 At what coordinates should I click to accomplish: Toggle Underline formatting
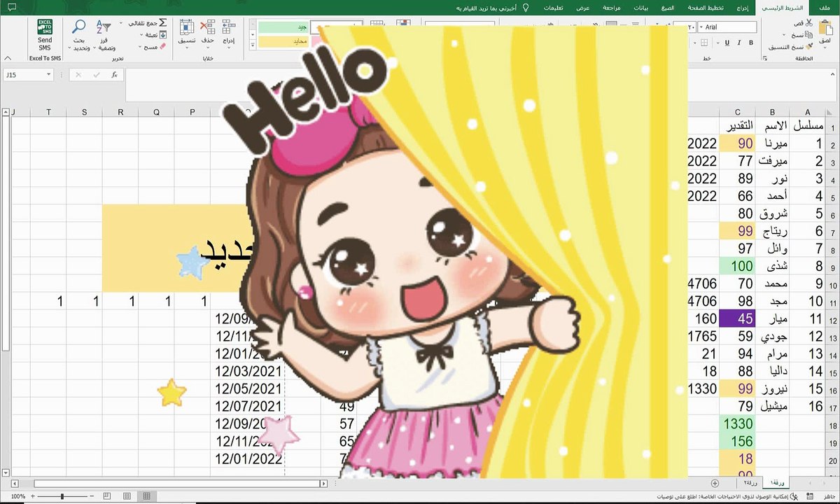coord(727,43)
